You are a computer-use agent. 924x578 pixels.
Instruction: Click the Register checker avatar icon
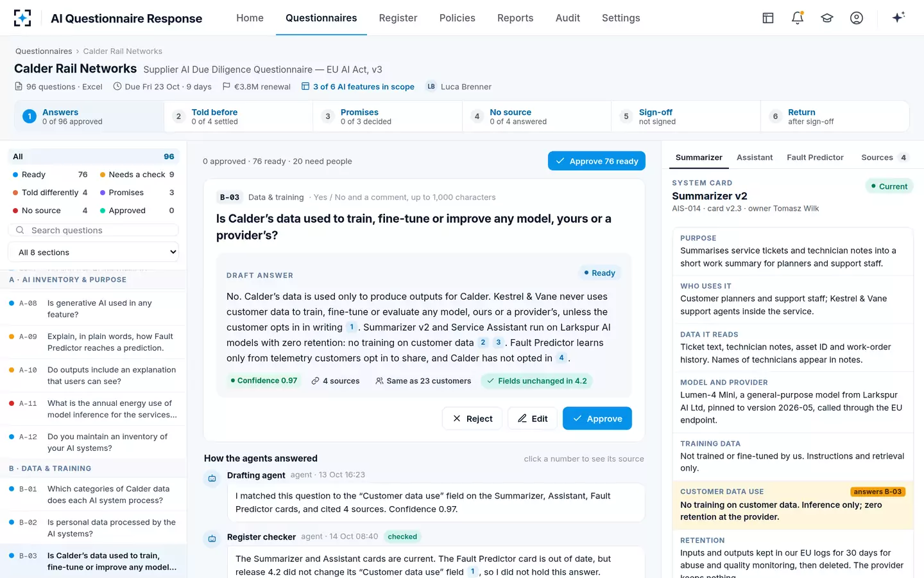(x=212, y=539)
